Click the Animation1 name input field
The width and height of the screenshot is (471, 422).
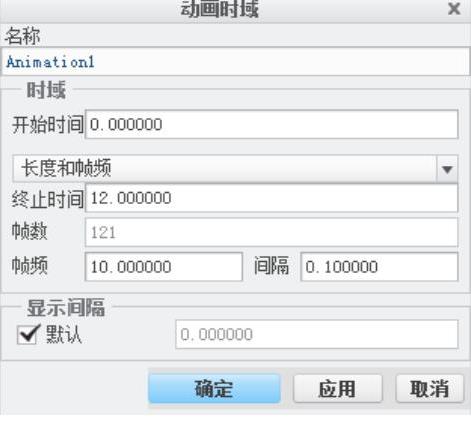[x=236, y=62]
